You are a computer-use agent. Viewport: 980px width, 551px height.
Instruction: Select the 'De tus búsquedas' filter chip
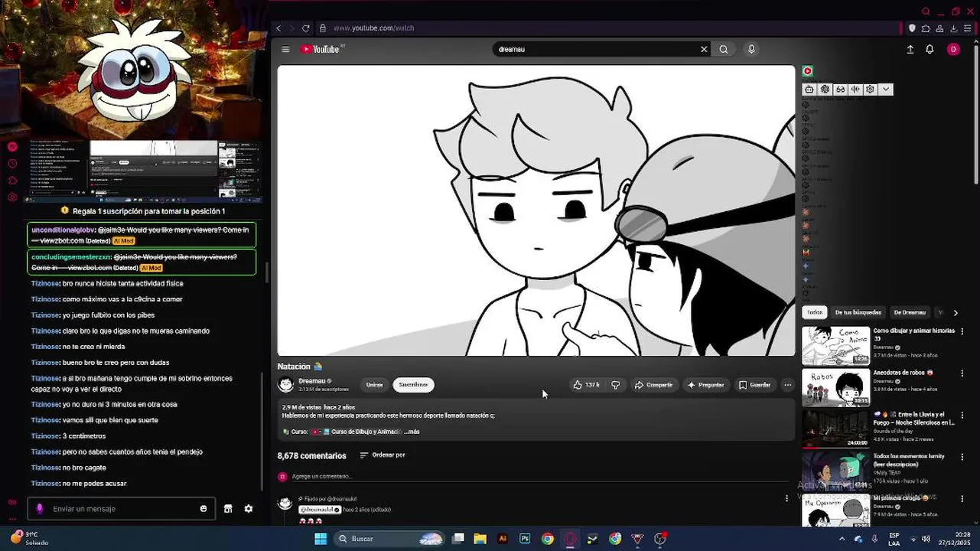click(858, 312)
